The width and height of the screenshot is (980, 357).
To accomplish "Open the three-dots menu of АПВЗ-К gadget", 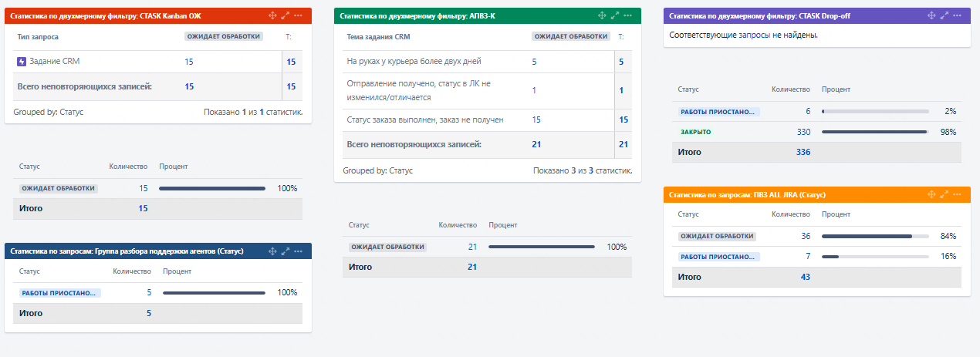I will click(x=627, y=15).
